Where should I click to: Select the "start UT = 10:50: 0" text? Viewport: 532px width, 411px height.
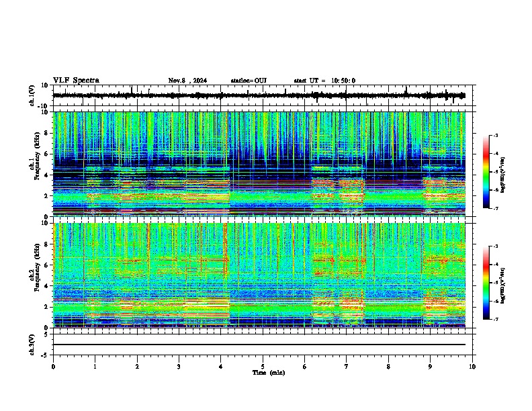point(324,81)
